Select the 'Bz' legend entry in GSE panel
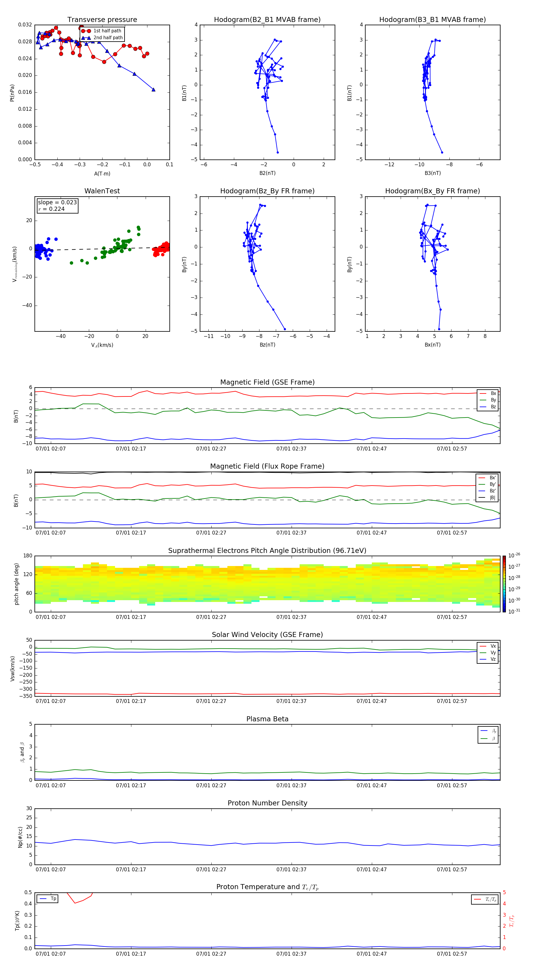 click(488, 407)
